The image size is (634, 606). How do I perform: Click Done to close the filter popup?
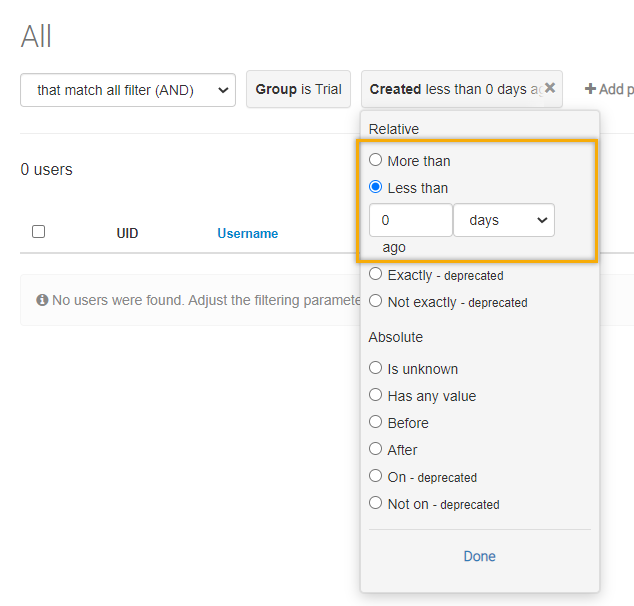(x=479, y=556)
